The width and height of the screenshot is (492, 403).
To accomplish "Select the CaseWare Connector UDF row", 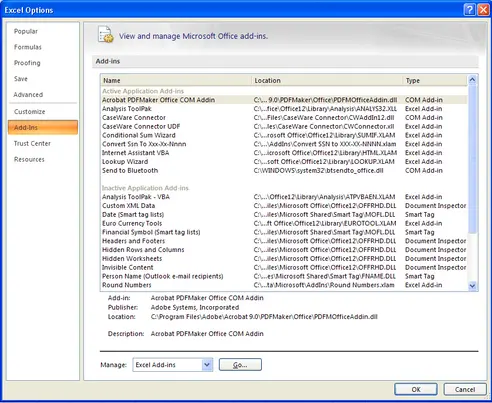I will (x=284, y=126).
